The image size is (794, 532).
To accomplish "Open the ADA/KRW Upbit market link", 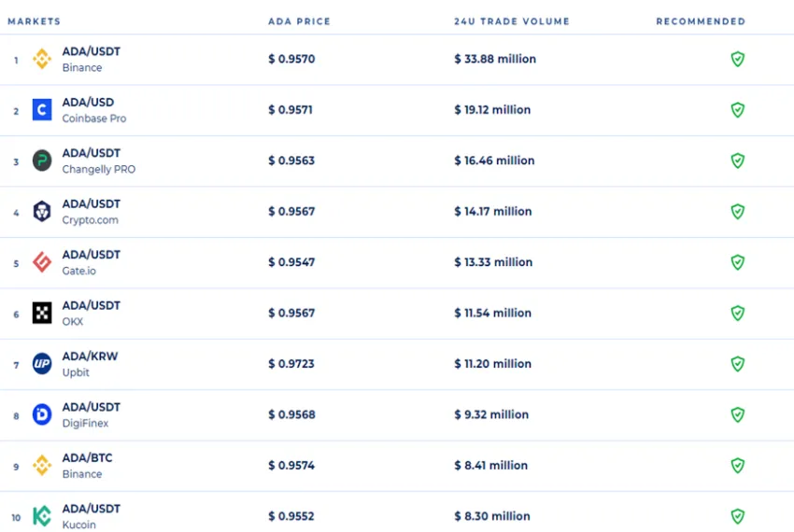I will pos(90,364).
